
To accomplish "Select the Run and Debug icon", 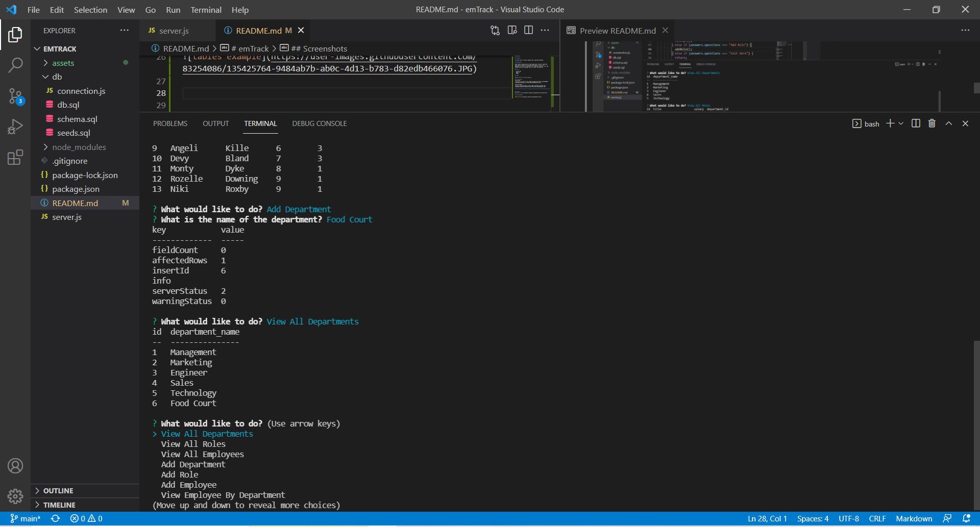I will (15, 127).
